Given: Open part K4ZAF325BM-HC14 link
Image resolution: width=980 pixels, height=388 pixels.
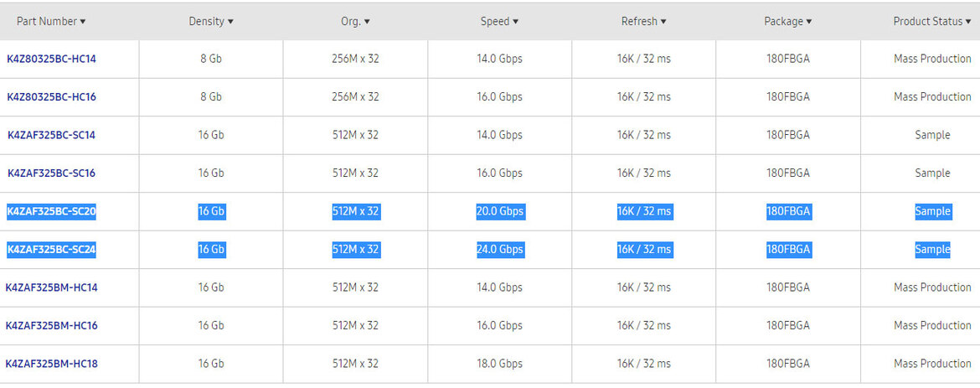Looking at the screenshot, I should (x=51, y=288).
